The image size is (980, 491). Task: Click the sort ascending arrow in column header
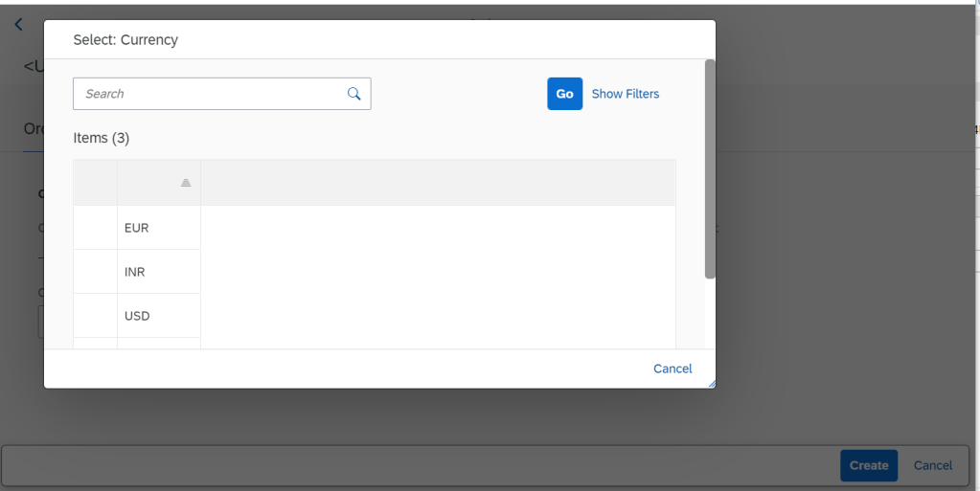coord(186,183)
